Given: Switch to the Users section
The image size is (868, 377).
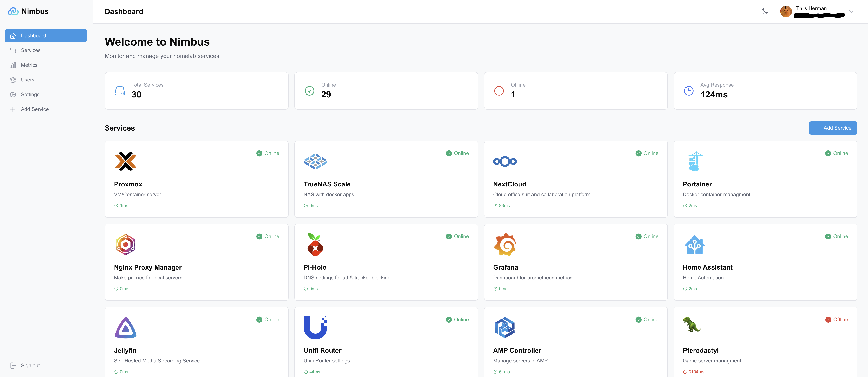Looking at the screenshot, I should [27, 80].
